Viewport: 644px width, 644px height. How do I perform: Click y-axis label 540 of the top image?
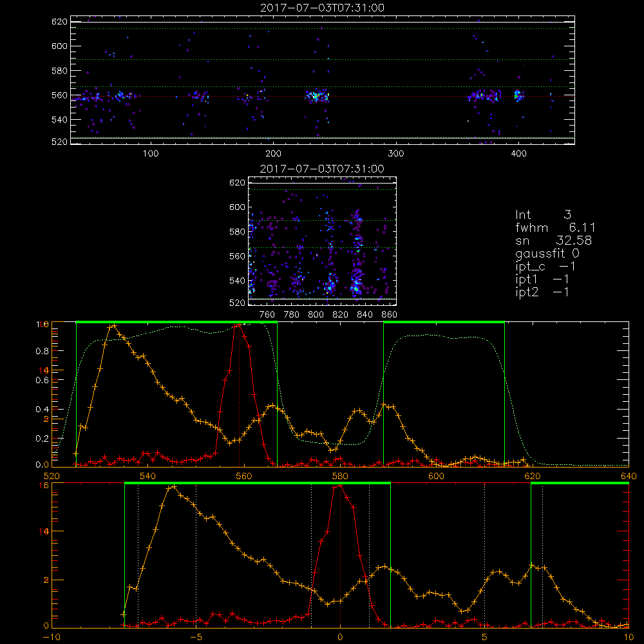tap(59, 120)
